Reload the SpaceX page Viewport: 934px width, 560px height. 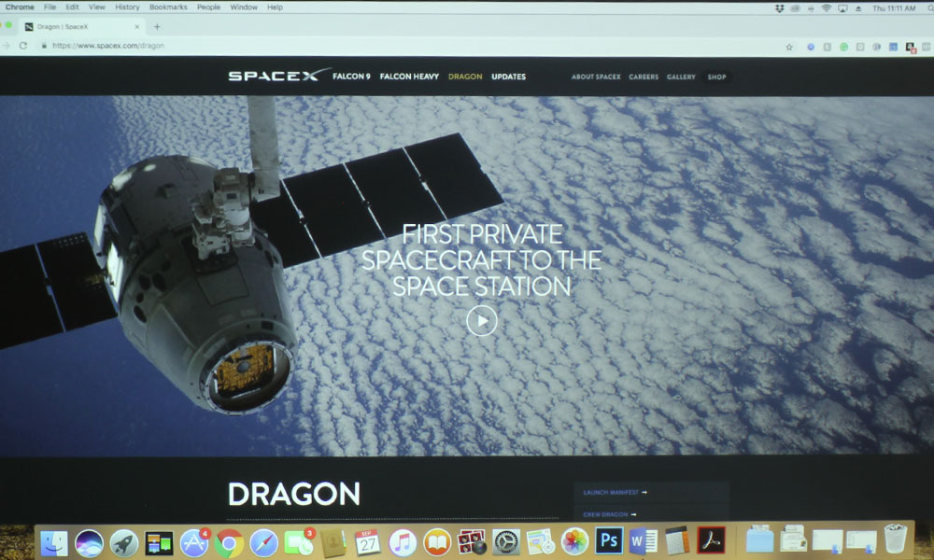pos(23,45)
